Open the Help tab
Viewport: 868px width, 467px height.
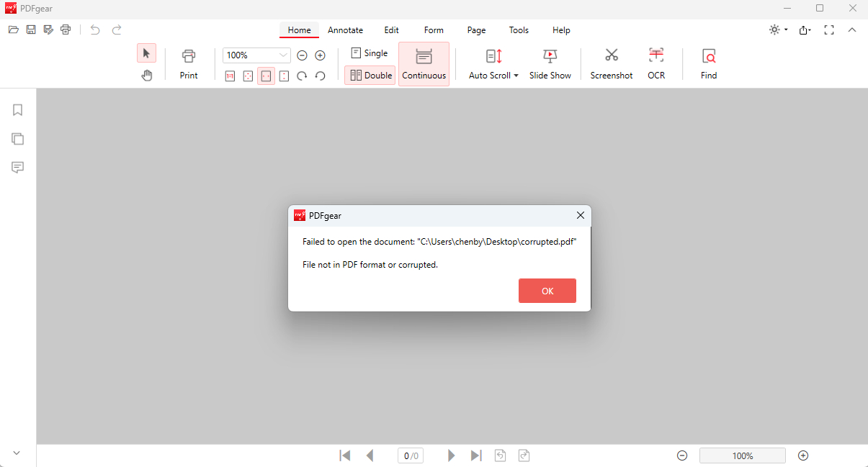[561, 30]
